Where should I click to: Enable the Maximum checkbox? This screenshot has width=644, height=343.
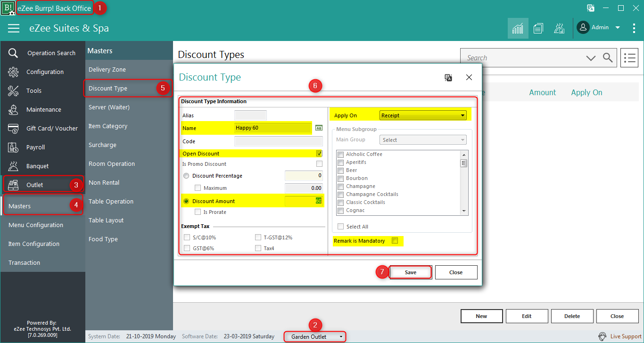pos(198,188)
